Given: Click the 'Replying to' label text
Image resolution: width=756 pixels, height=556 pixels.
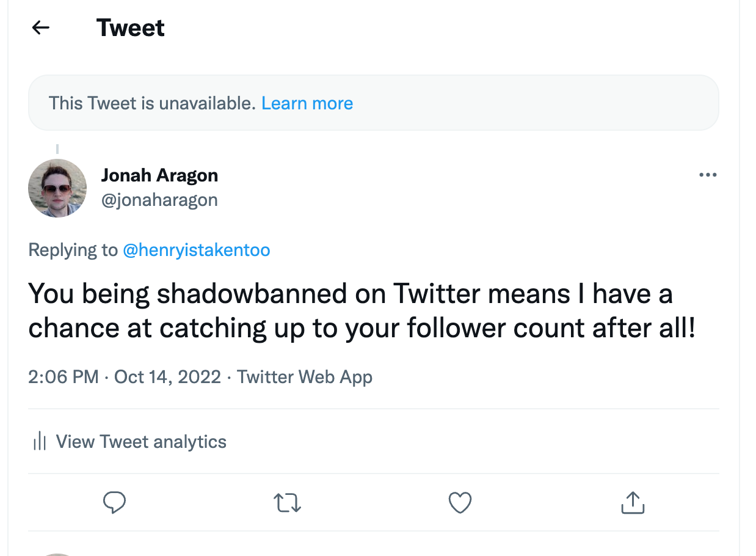Looking at the screenshot, I should [73, 250].
